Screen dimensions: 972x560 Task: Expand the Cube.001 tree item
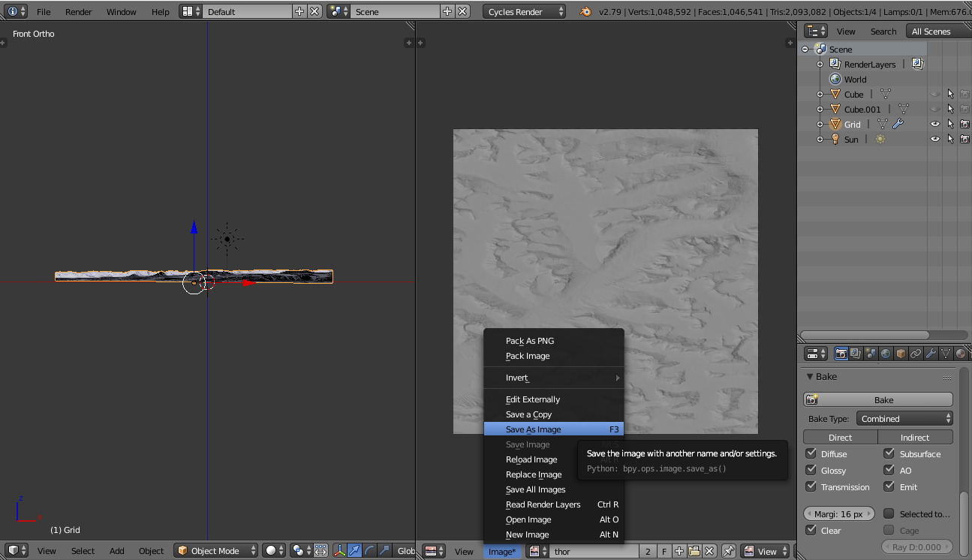coord(820,109)
